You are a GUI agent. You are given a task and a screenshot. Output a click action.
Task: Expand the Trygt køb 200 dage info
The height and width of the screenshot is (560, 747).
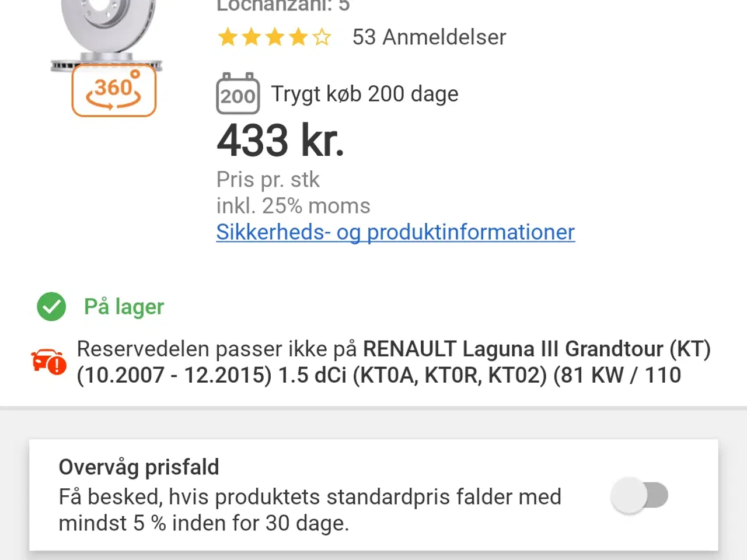tap(364, 93)
